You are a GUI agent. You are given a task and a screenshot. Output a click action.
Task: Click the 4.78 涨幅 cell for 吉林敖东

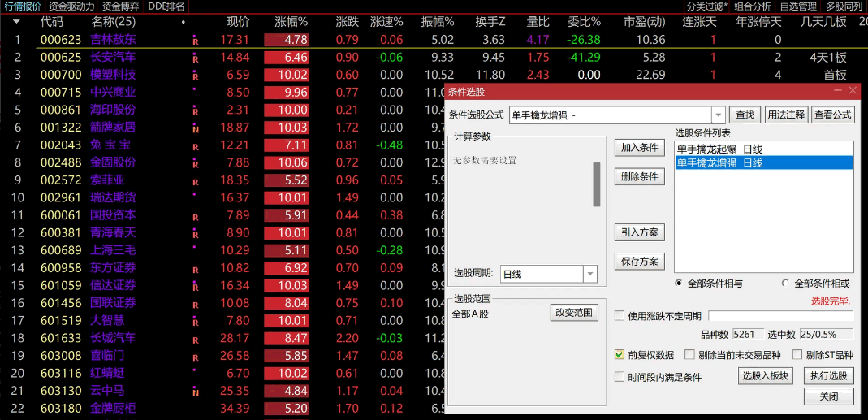click(x=286, y=41)
